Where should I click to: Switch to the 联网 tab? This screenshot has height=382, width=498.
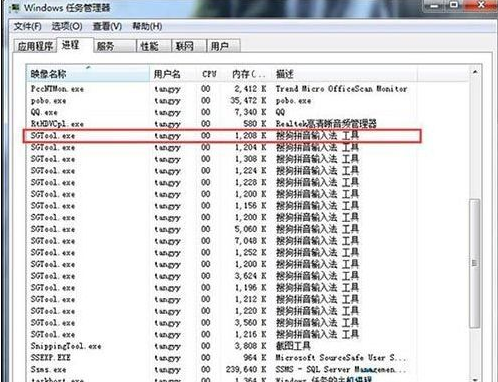pyautogui.click(x=189, y=46)
